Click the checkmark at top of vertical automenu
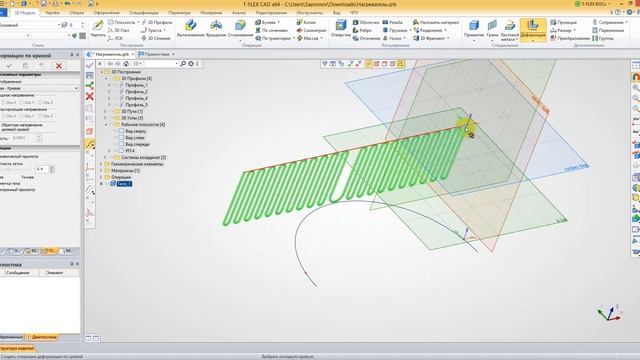Viewport: 640px width, 360px height. pos(90,65)
